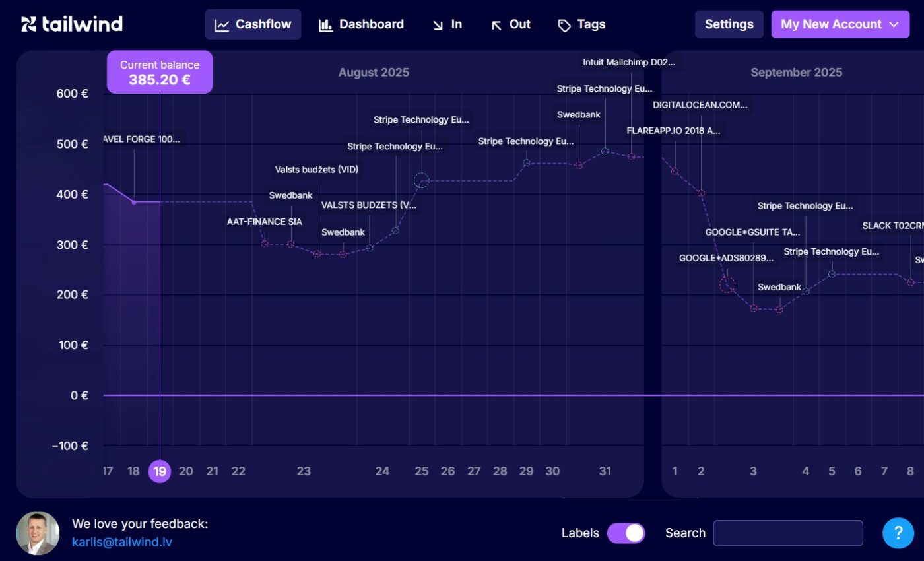The image size is (924, 561).
Task: Click the DIGITALOCEAN.COM... label
Action: 700,104
